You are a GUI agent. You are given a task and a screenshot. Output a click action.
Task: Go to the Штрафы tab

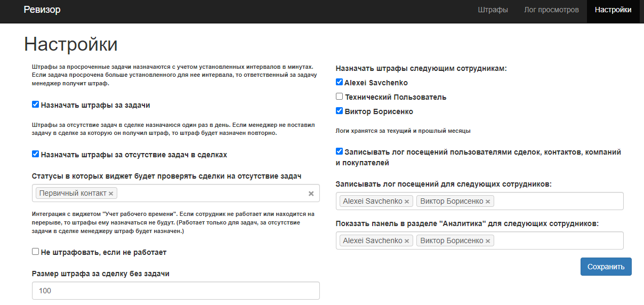493,10
